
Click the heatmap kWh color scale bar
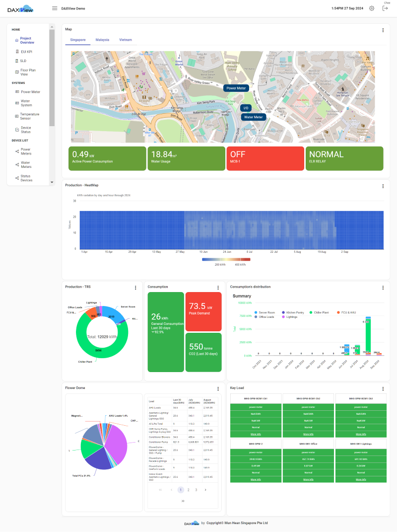point(226,259)
